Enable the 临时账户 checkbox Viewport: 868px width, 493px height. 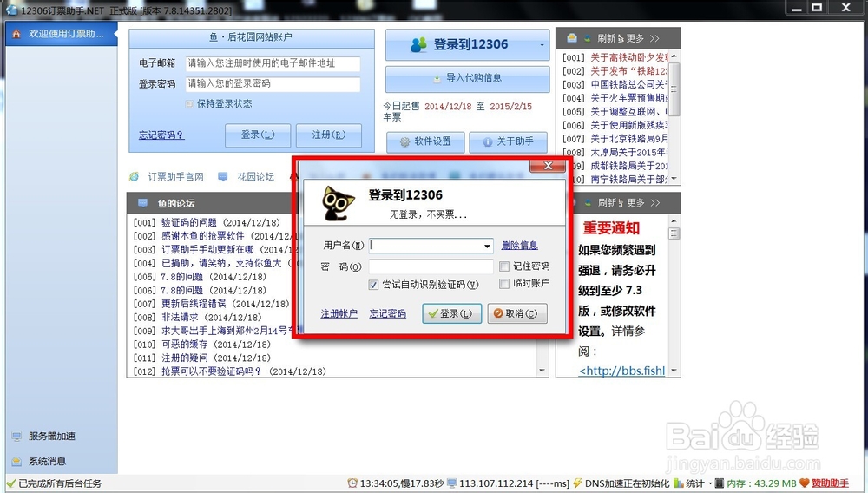click(503, 283)
